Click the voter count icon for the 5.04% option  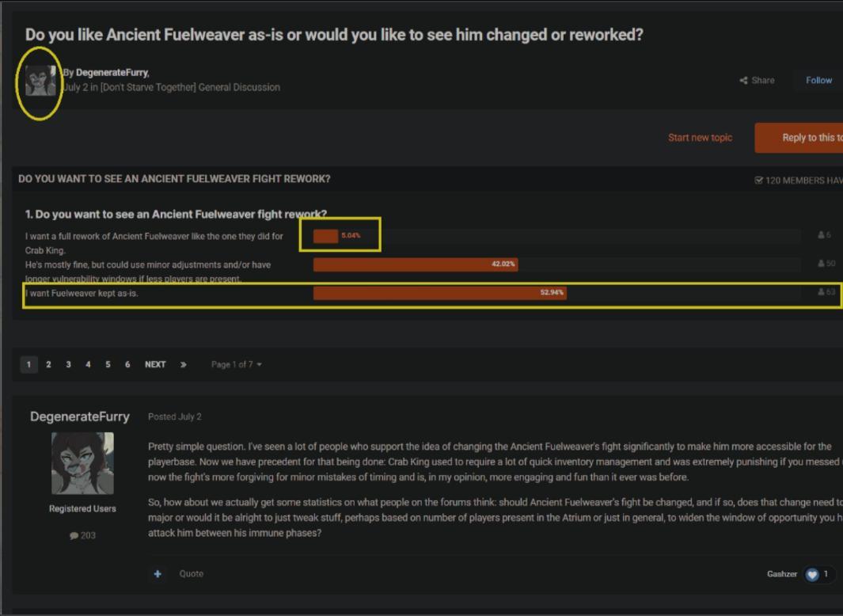coord(821,235)
